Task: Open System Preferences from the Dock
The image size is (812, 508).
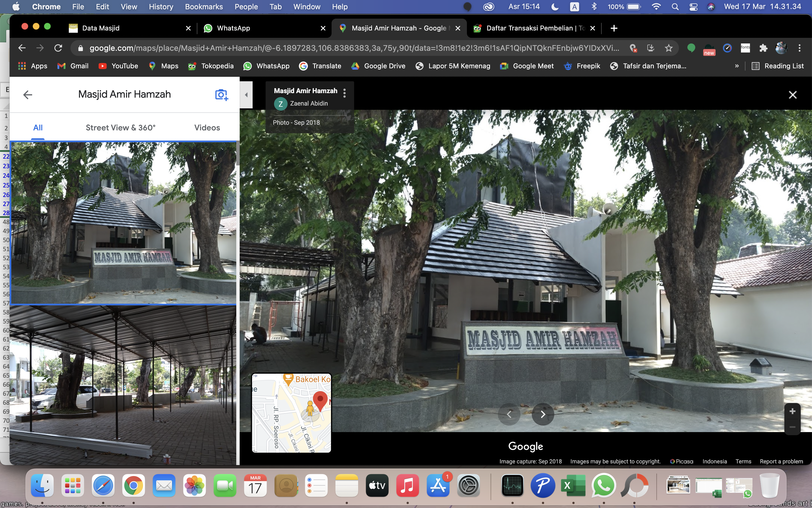Action: [469, 485]
